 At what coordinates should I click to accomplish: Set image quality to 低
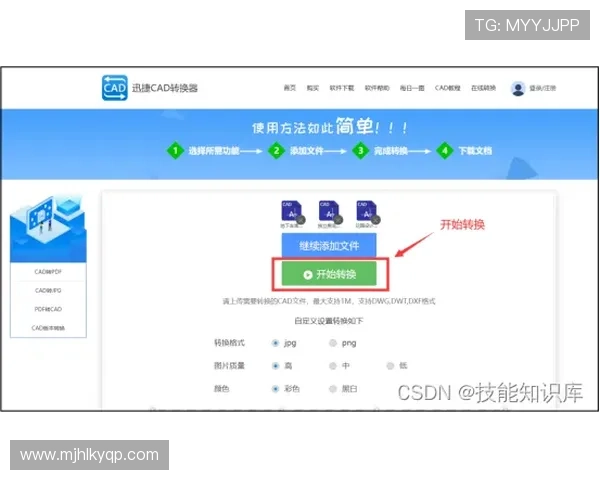(390, 366)
